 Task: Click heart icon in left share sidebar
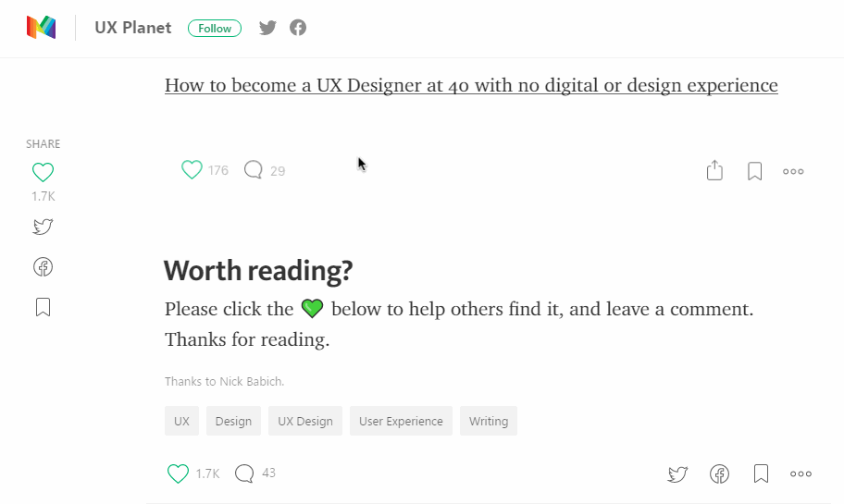[43, 172]
